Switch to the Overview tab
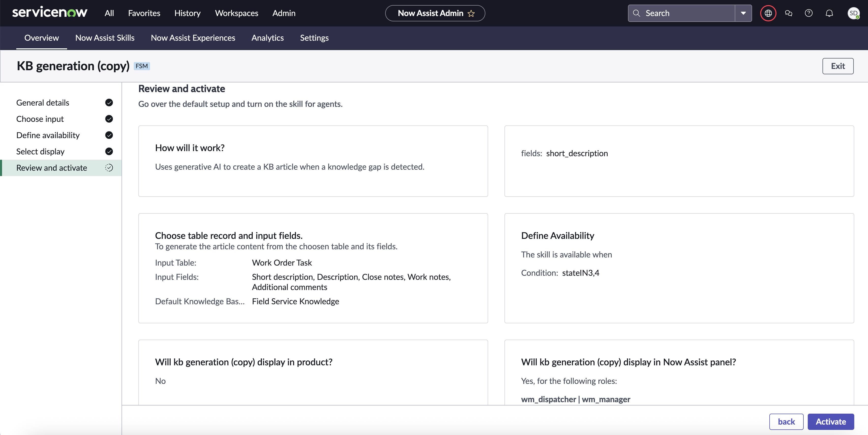The image size is (868, 435). 41,38
